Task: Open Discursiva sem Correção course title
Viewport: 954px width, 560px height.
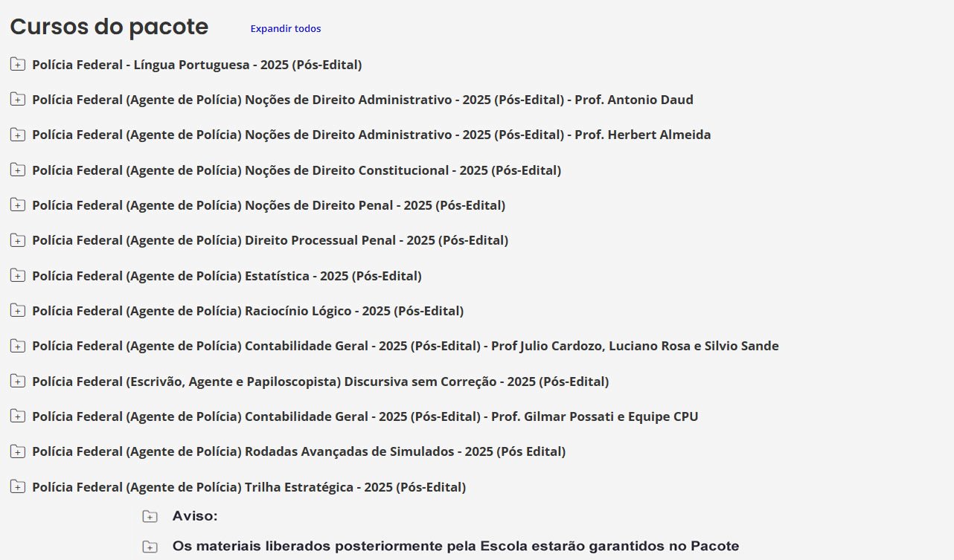Action: click(x=320, y=382)
